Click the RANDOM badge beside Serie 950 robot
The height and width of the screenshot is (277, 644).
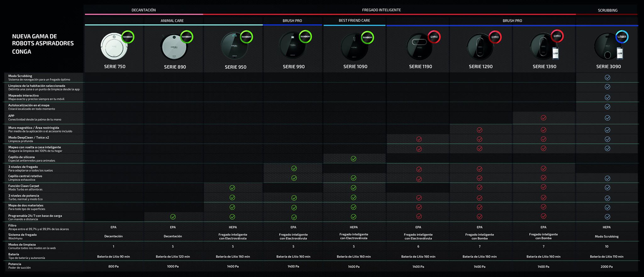click(246, 37)
